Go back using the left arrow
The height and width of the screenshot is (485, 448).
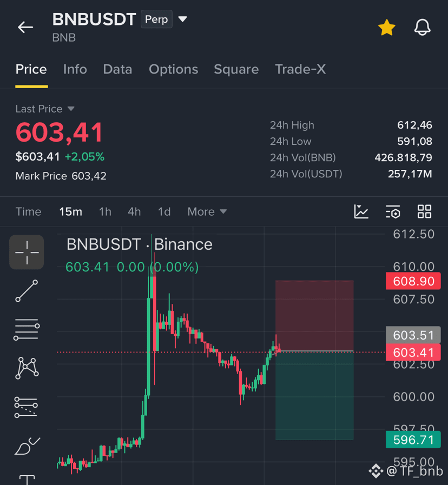click(x=25, y=27)
